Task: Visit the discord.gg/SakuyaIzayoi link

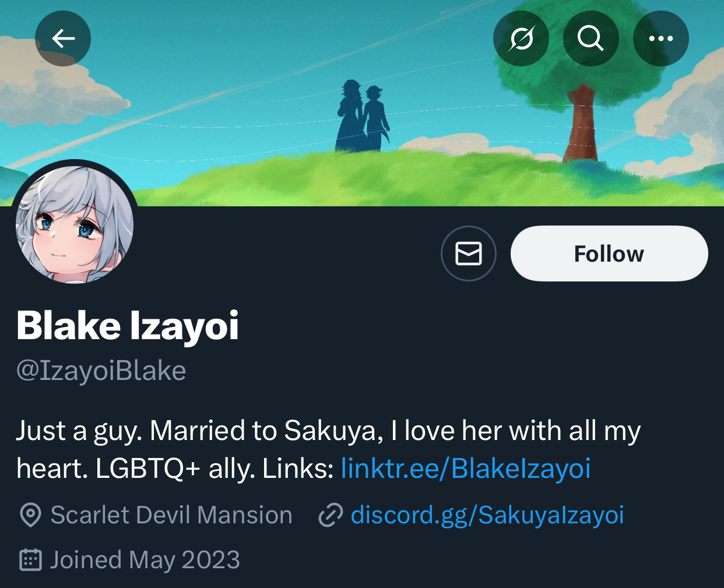Action: [487, 515]
